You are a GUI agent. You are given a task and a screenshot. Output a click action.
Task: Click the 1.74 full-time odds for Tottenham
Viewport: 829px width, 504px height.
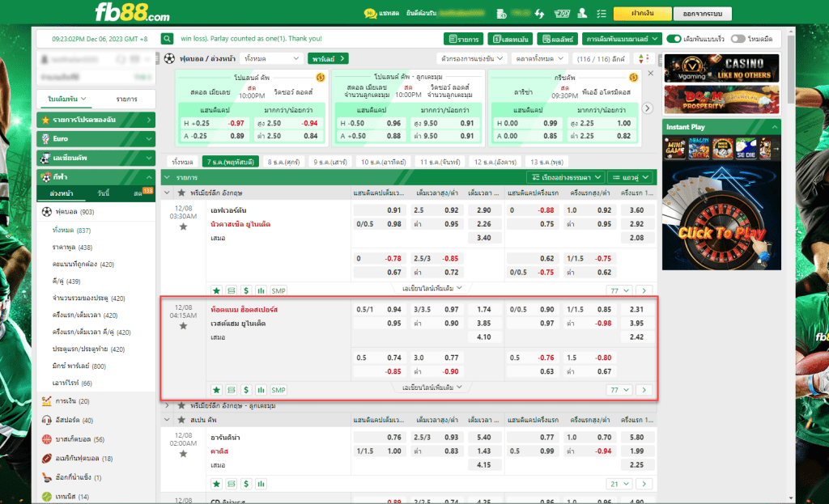tap(484, 310)
